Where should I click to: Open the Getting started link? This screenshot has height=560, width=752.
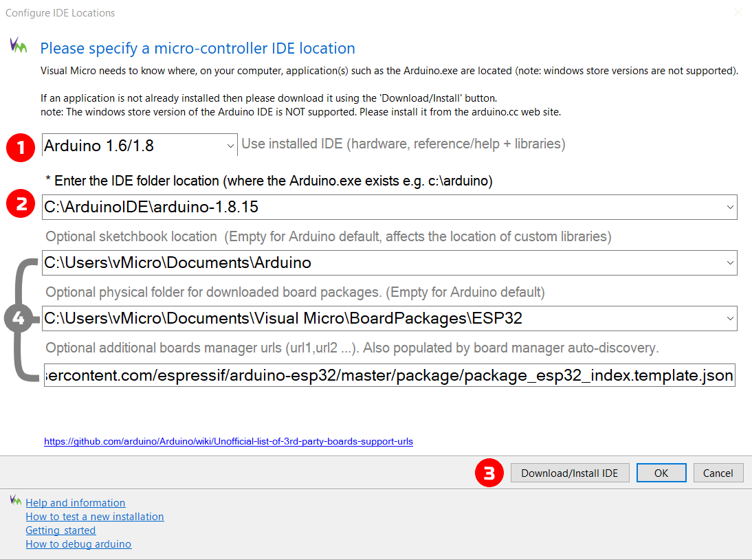pos(61,530)
